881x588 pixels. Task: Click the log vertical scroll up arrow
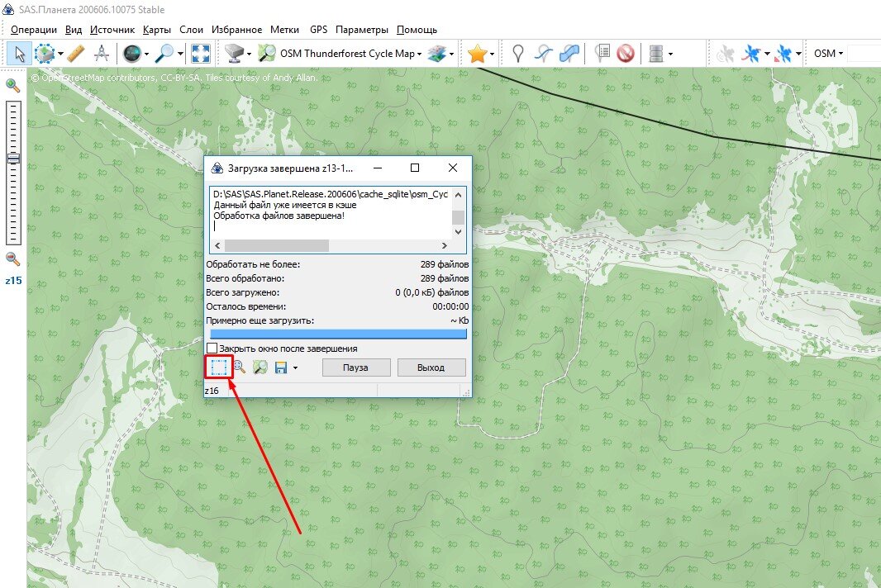point(459,195)
